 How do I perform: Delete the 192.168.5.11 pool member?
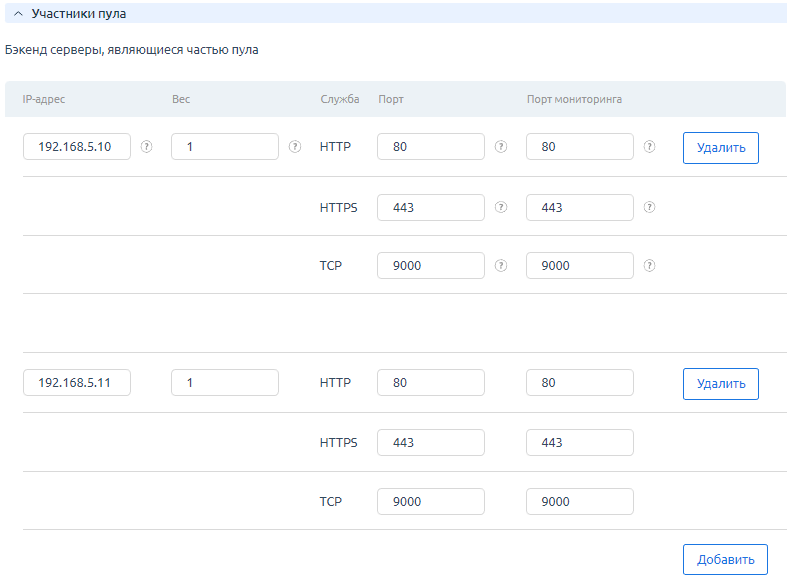click(720, 383)
